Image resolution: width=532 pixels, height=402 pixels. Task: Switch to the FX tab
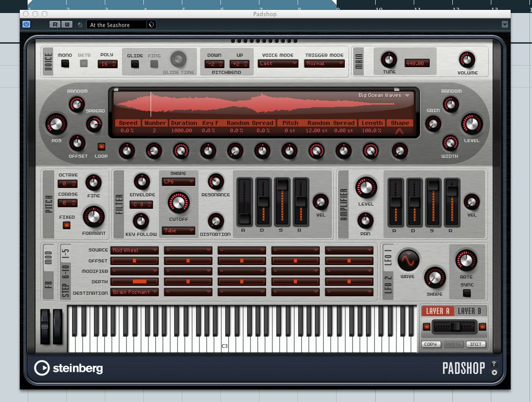pyautogui.click(x=48, y=284)
